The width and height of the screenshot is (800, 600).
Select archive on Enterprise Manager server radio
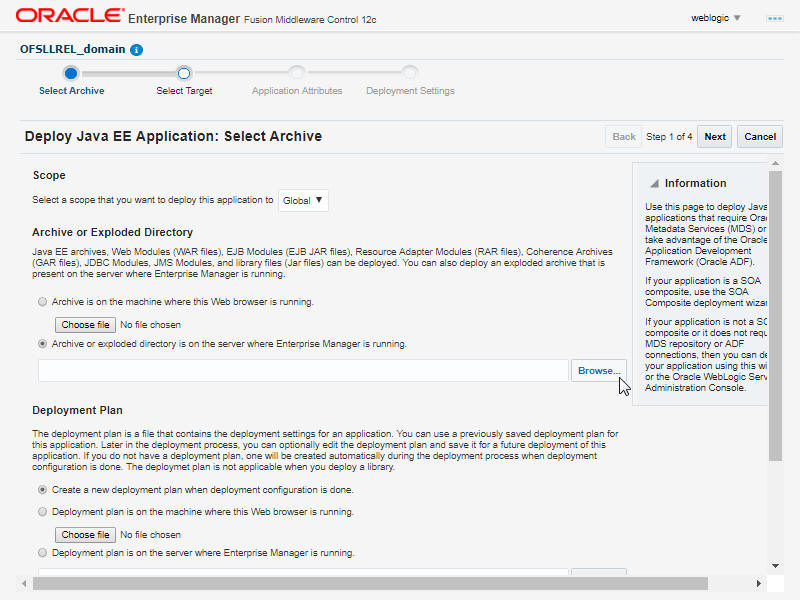tap(42, 344)
